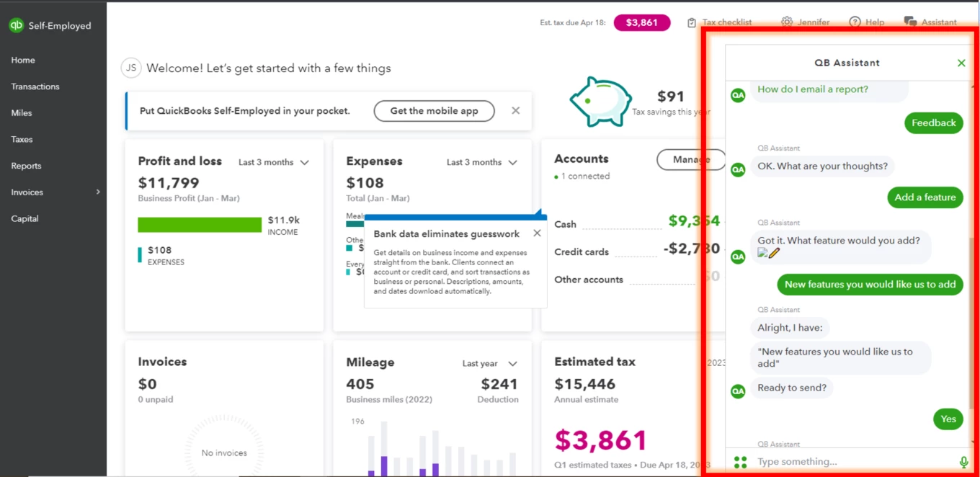This screenshot has width=980, height=477.
Task: Open the Tax checklist clipboard icon
Action: click(692, 22)
